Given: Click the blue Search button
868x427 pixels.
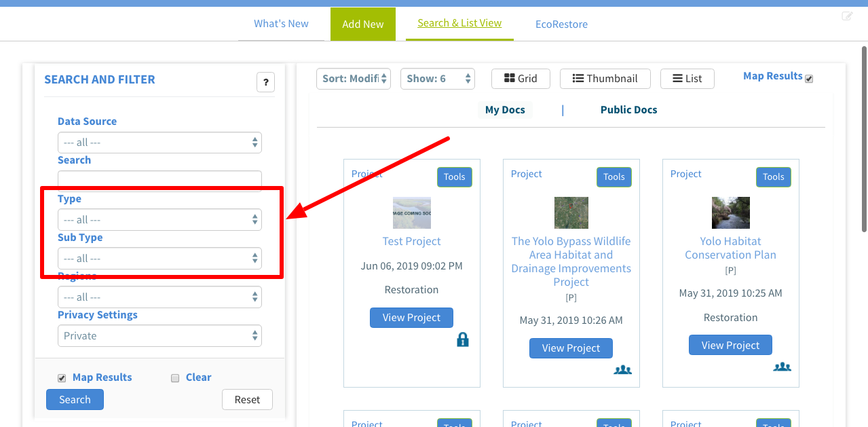Looking at the screenshot, I should coord(75,400).
